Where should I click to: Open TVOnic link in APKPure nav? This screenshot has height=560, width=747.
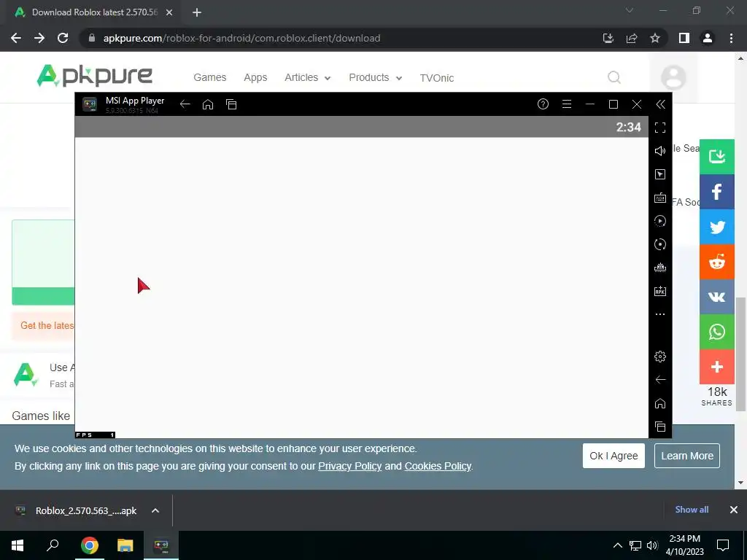(x=436, y=78)
